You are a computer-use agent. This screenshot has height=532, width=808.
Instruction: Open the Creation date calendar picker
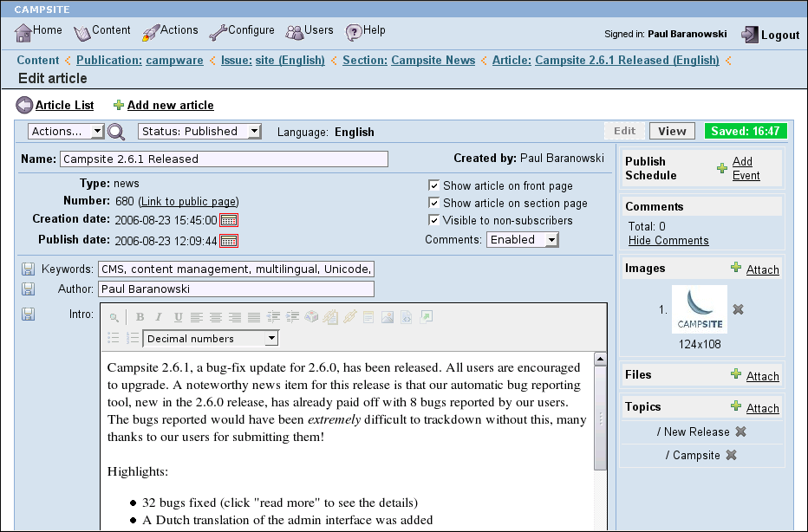tap(229, 220)
